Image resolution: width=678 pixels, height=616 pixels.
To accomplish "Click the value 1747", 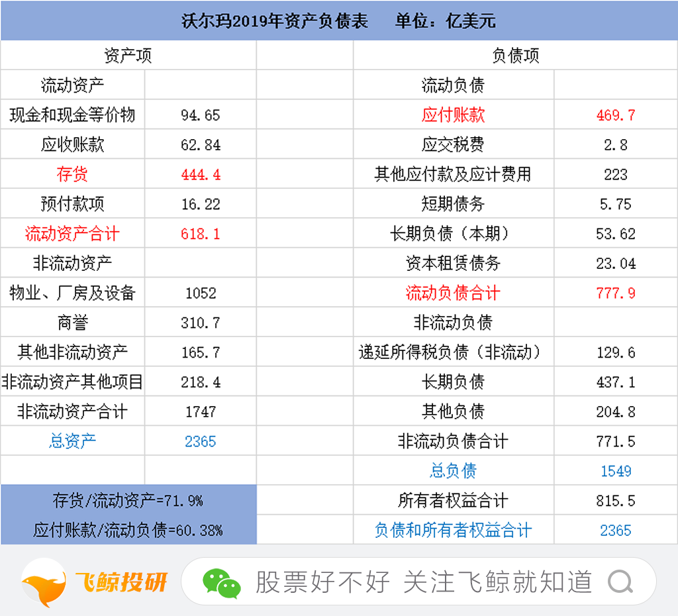I will click(201, 412).
